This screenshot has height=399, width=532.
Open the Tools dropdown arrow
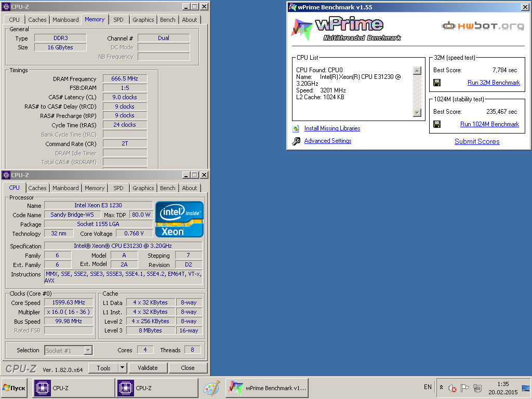tap(123, 368)
